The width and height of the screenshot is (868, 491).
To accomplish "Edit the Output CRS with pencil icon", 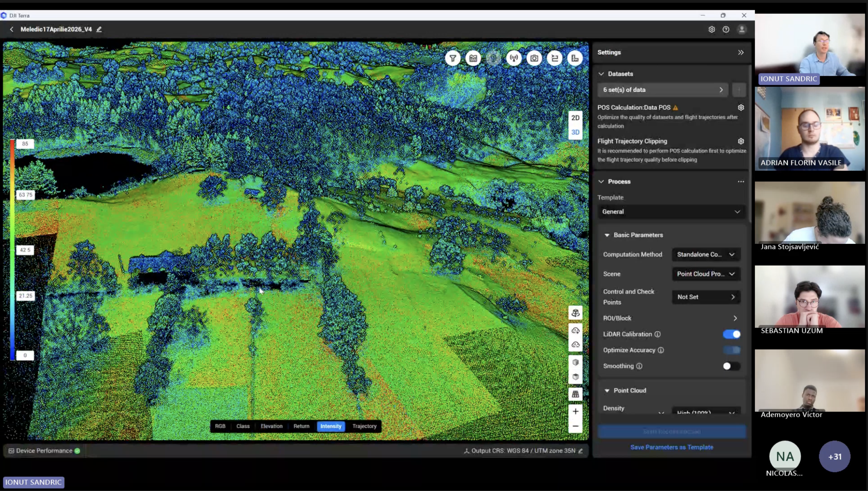I will point(580,451).
